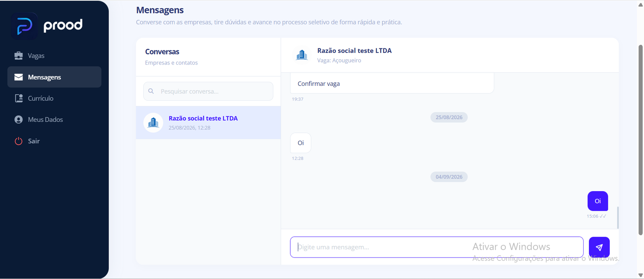Click the 25/08/2026, 12:28 conversation date
Screen dimensions: 644x279
pyautogui.click(x=190, y=128)
